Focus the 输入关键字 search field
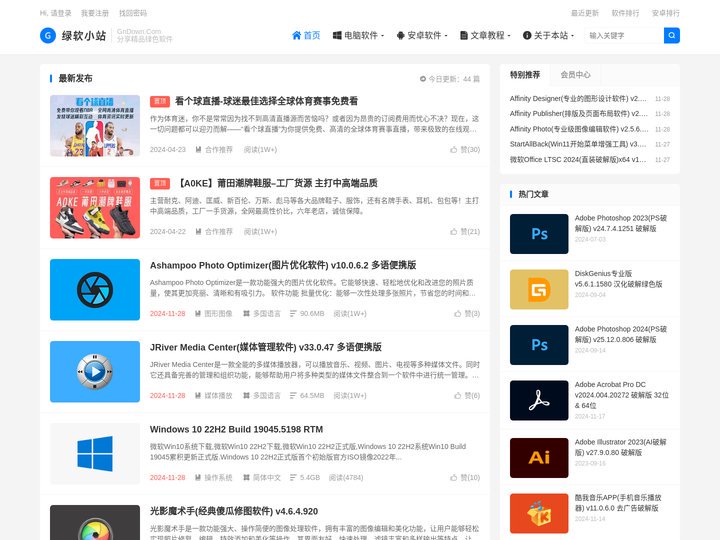 [624, 35]
